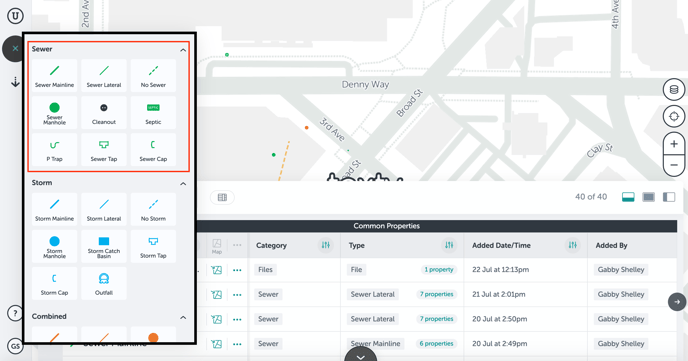The image size is (688, 361).
Task: Choose the Sewer Manhole point tool
Action: pyautogui.click(x=54, y=113)
